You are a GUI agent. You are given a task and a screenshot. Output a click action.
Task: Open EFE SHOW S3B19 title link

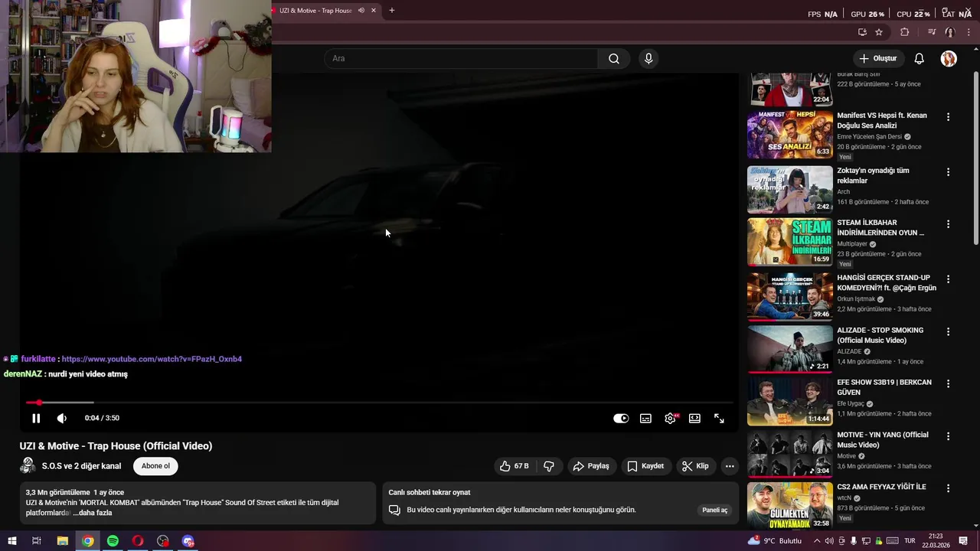pos(884,387)
